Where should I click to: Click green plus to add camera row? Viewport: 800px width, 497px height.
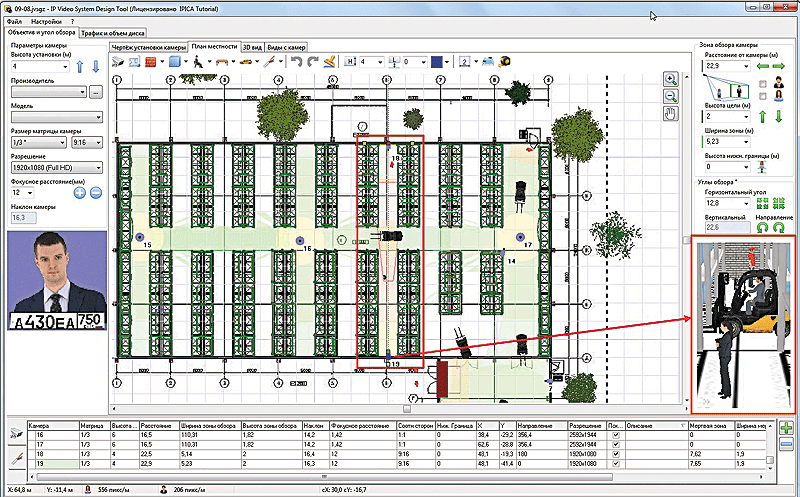[x=786, y=429]
